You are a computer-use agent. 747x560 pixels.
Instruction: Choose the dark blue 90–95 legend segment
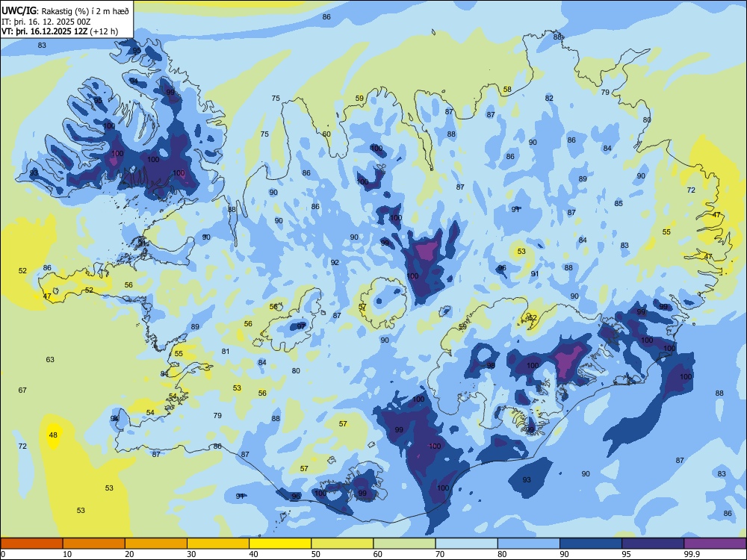(591, 544)
